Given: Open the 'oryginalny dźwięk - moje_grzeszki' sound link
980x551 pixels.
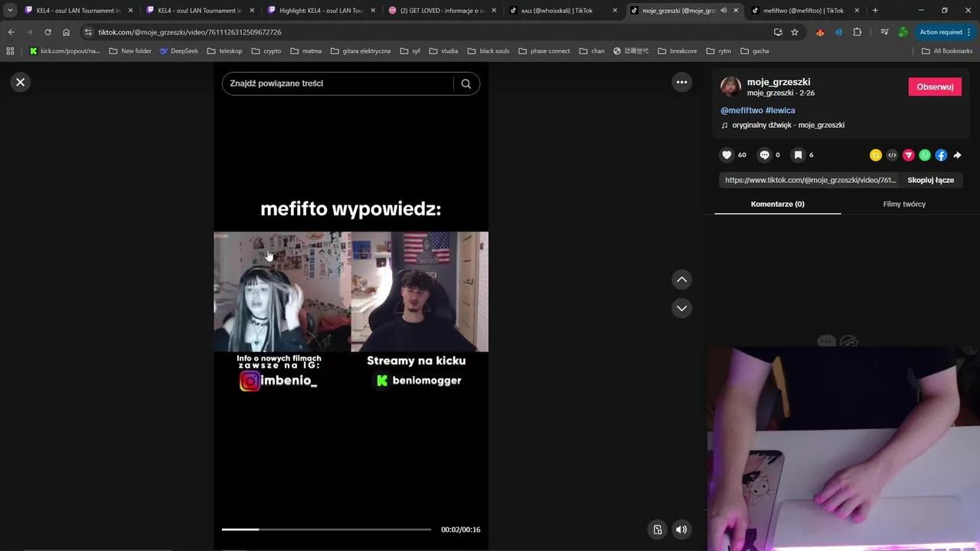Looking at the screenshot, I should 788,125.
